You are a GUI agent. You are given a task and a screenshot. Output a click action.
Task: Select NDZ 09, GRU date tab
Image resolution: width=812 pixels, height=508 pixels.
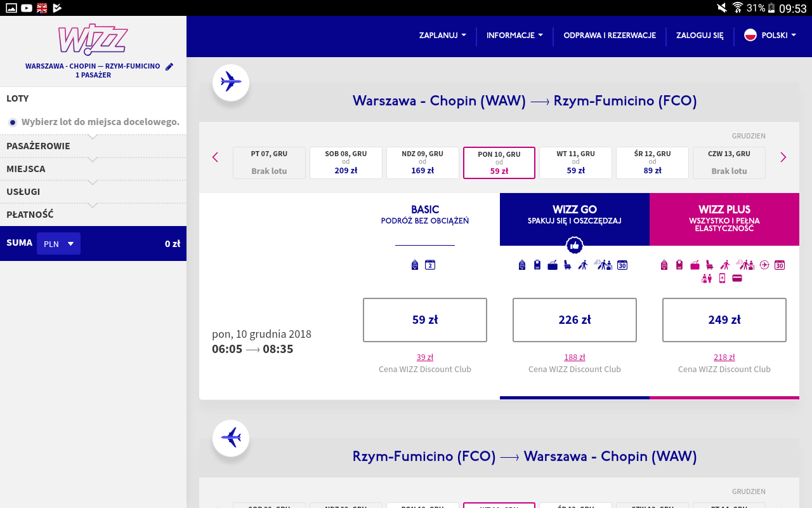[422, 163]
